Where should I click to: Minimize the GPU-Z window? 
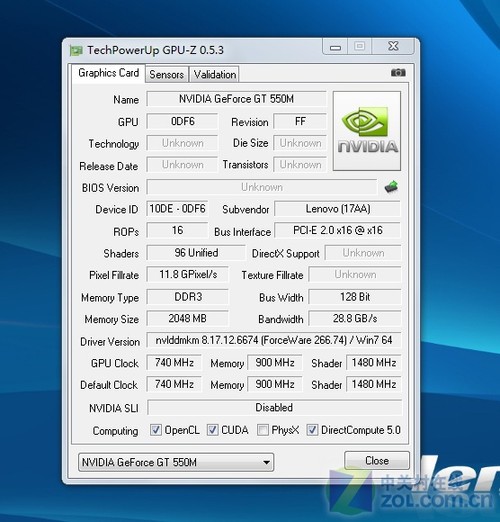coord(335,47)
